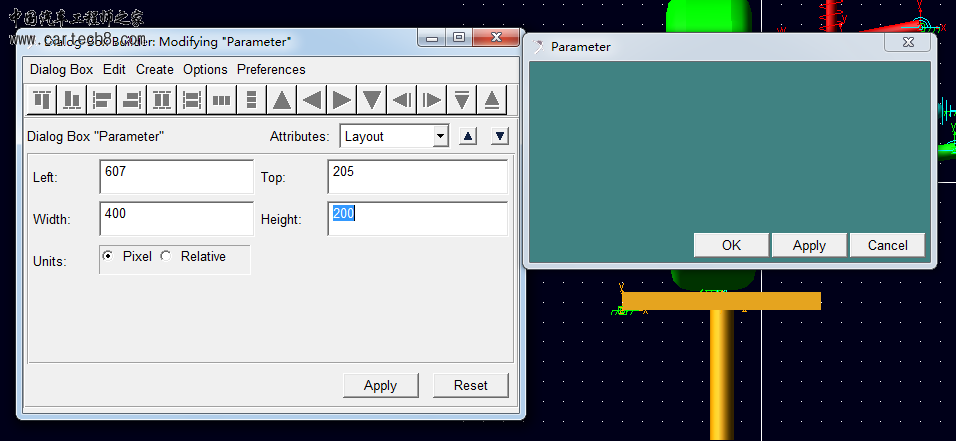
Task: Click the Left position input field
Action: 176,177
